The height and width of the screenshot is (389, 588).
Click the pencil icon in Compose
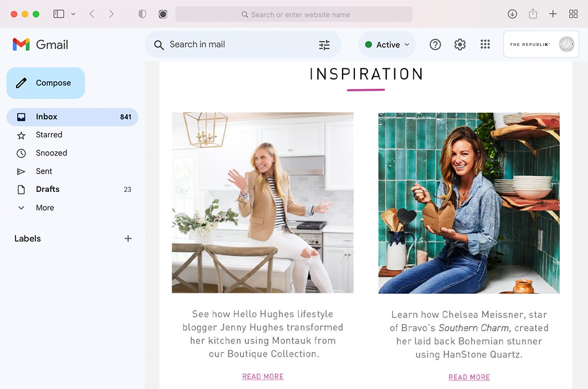tap(21, 83)
